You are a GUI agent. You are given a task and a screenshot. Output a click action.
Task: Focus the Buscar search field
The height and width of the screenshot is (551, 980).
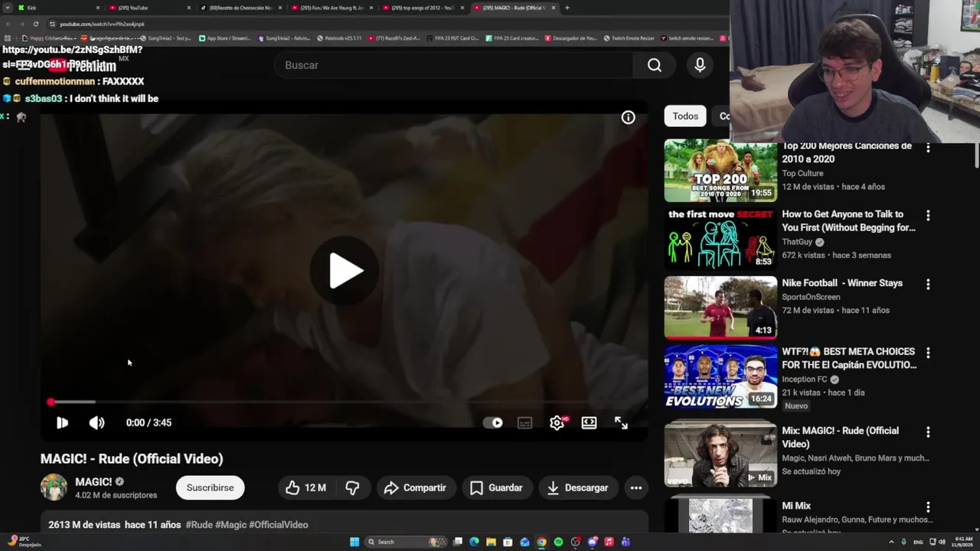453,65
